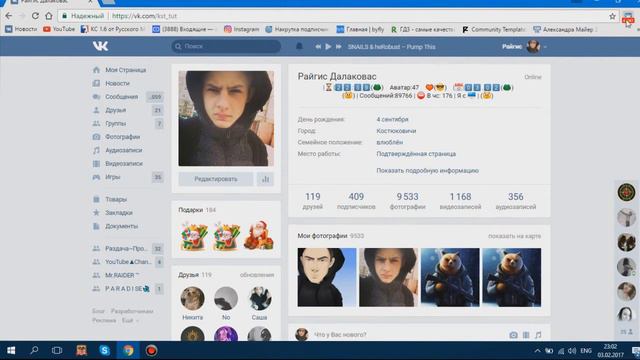Bookmark page with star icon
Viewport: 640px width, 360px height.
(612, 16)
